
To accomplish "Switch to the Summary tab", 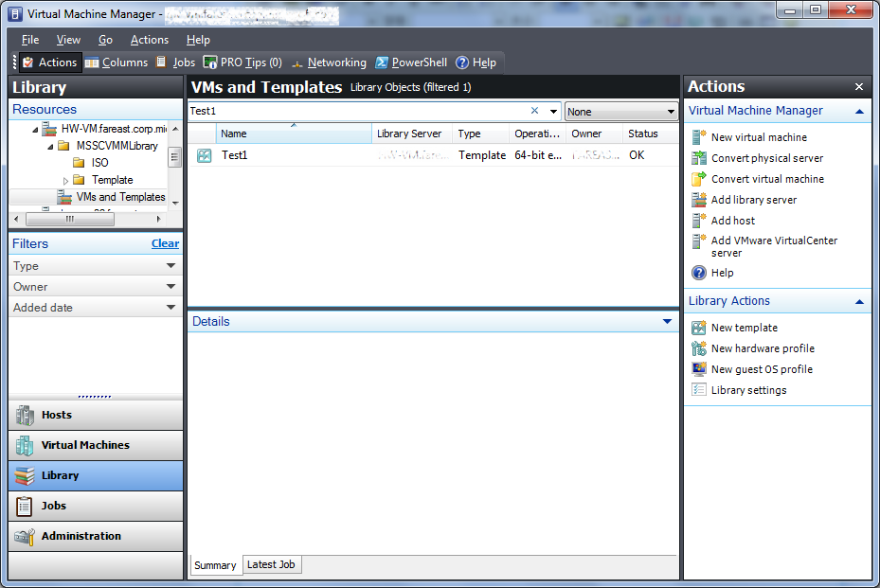I will point(215,565).
